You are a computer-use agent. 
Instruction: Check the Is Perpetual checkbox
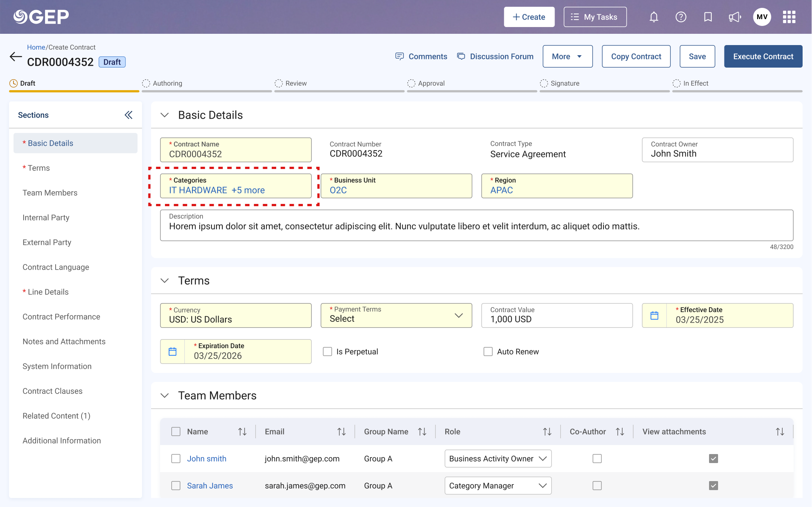click(328, 352)
